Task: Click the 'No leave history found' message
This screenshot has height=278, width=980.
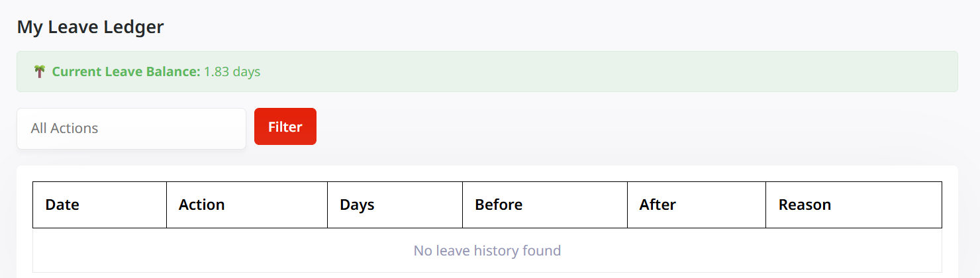Action: (x=487, y=251)
